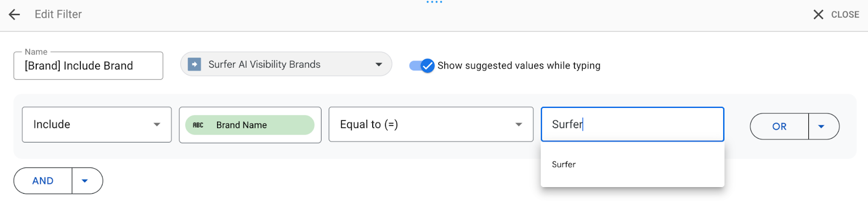Click the X close icon
The width and height of the screenshot is (868, 218).
coord(818,15)
